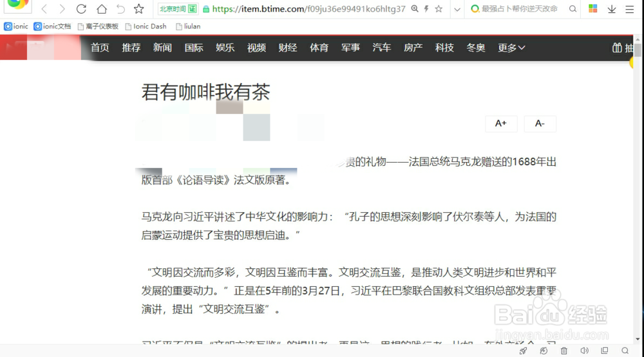The image size is (644, 357).
Task: Click the scrollbar down arrow
Action: [x=638, y=340]
